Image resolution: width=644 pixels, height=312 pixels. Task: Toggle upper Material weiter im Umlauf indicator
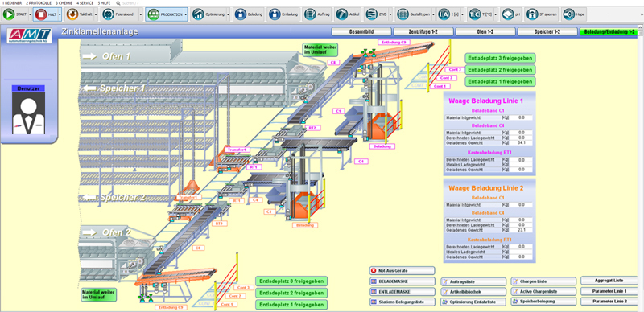tap(320, 50)
